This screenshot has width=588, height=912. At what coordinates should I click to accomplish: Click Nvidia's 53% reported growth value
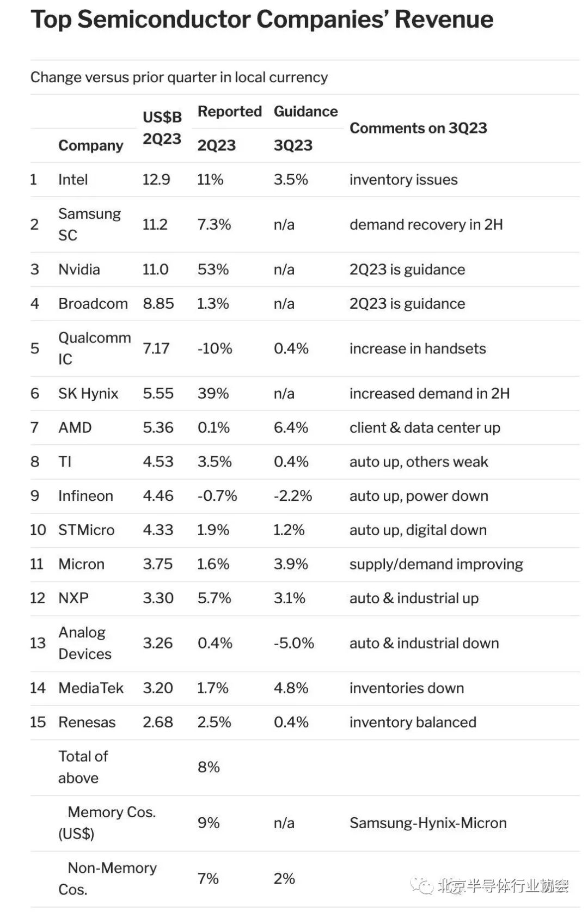(213, 270)
